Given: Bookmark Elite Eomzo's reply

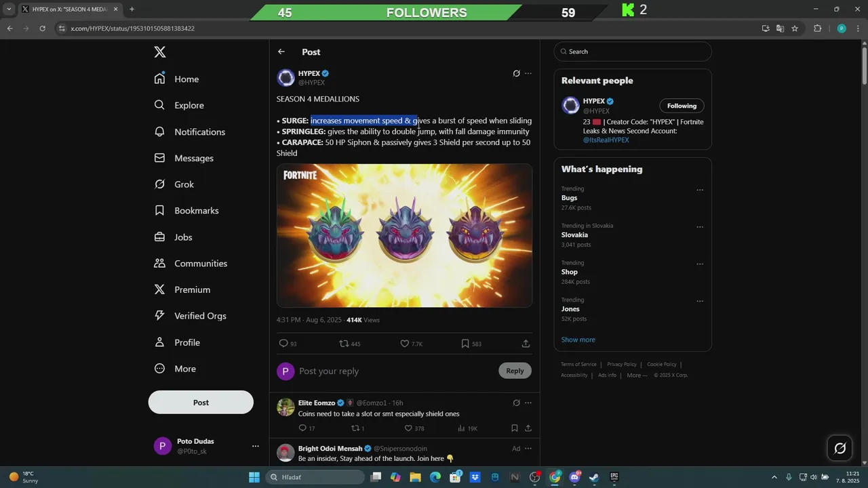Looking at the screenshot, I should click(x=514, y=428).
